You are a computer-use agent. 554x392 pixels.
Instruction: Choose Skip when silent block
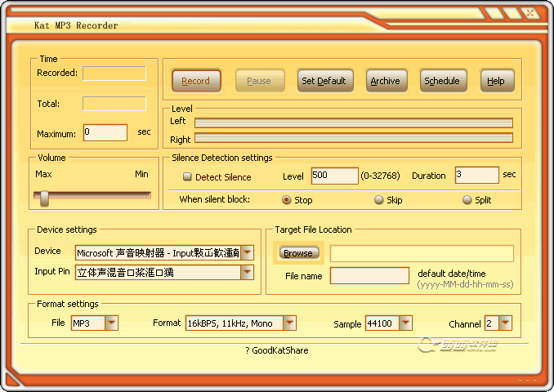tap(379, 199)
